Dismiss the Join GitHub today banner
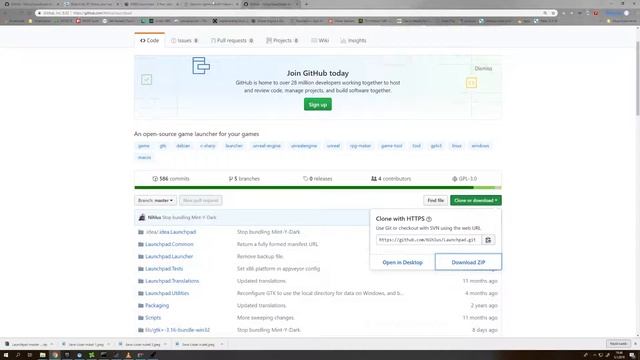The height and width of the screenshot is (360, 640). coord(483,69)
